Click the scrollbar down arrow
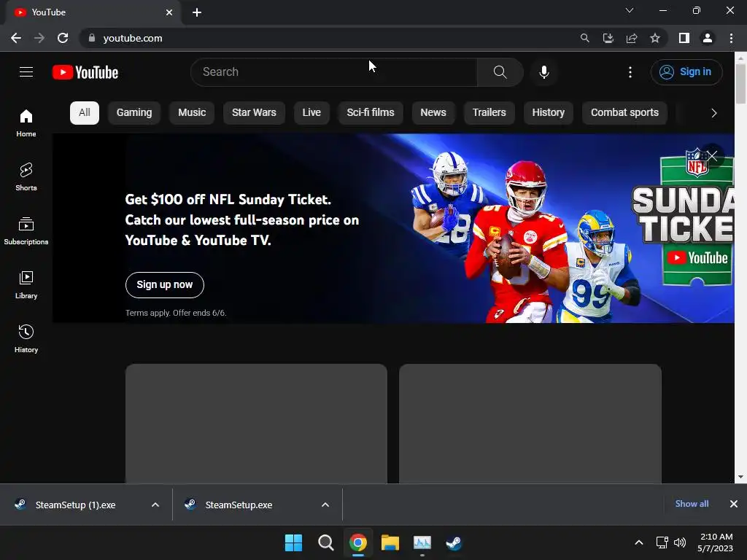This screenshot has width=747, height=560. point(740,477)
